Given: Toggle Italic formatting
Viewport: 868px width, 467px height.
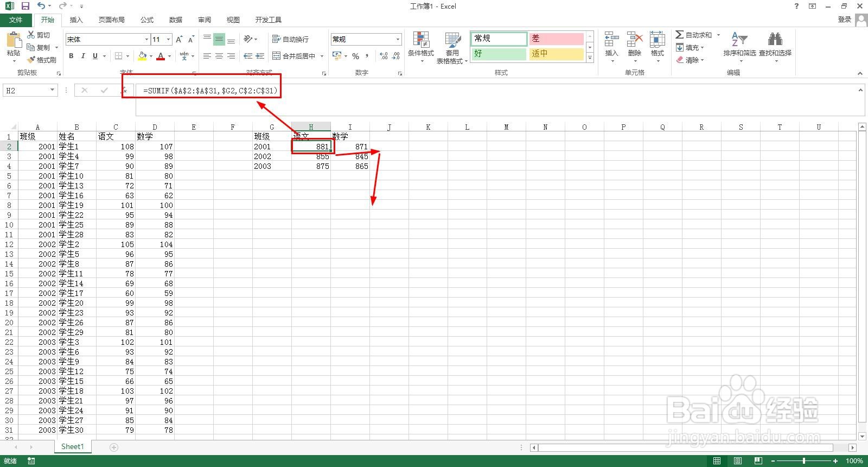Looking at the screenshot, I should tap(83, 55).
